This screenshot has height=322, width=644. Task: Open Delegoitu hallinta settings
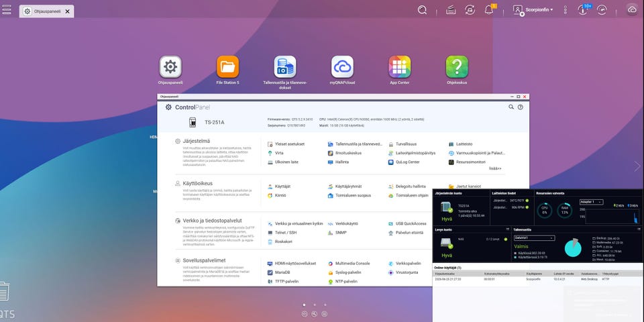[x=407, y=186]
